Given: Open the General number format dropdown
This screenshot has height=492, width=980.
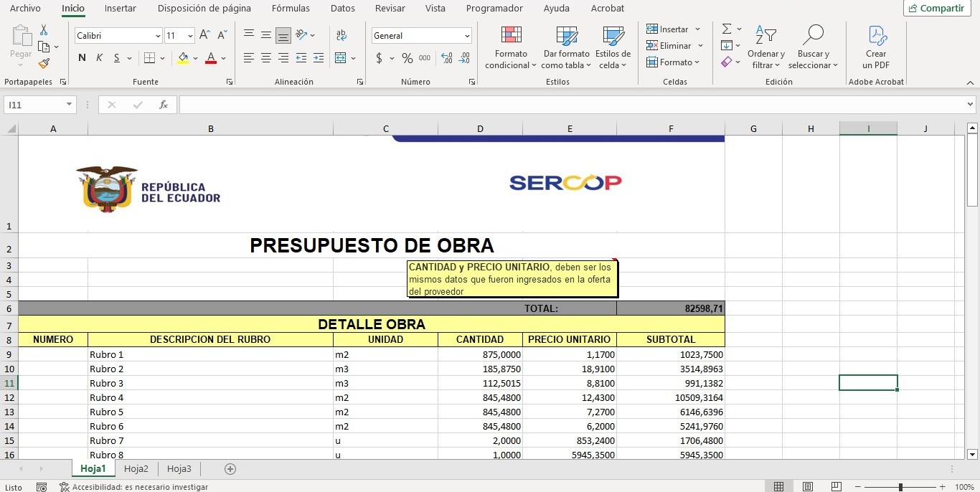Looking at the screenshot, I should (x=467, y=36).
